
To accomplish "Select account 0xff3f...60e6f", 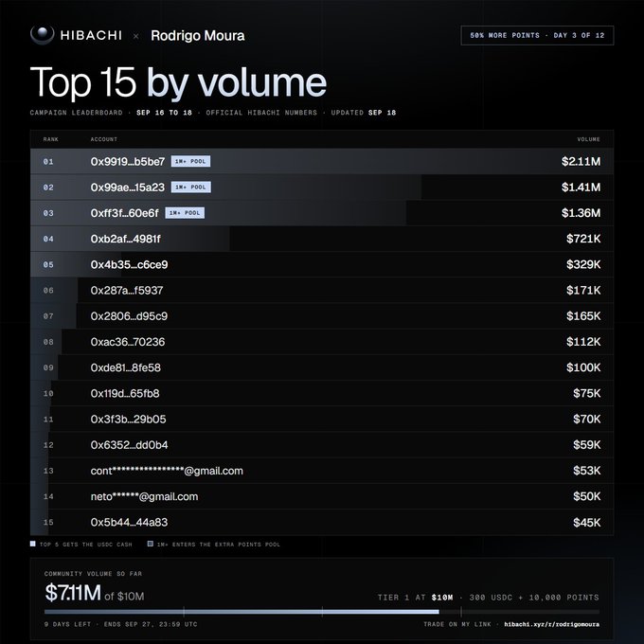I will pos(124,213).
